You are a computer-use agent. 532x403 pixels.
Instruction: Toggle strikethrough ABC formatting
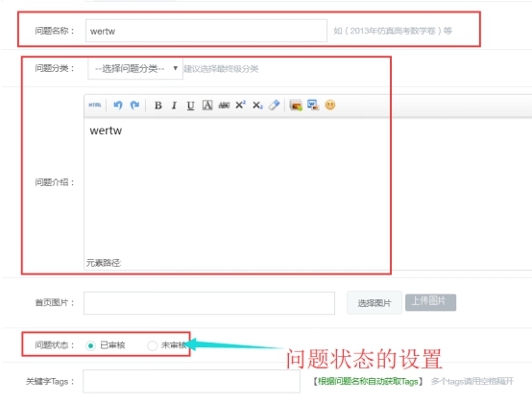point(224,106)
